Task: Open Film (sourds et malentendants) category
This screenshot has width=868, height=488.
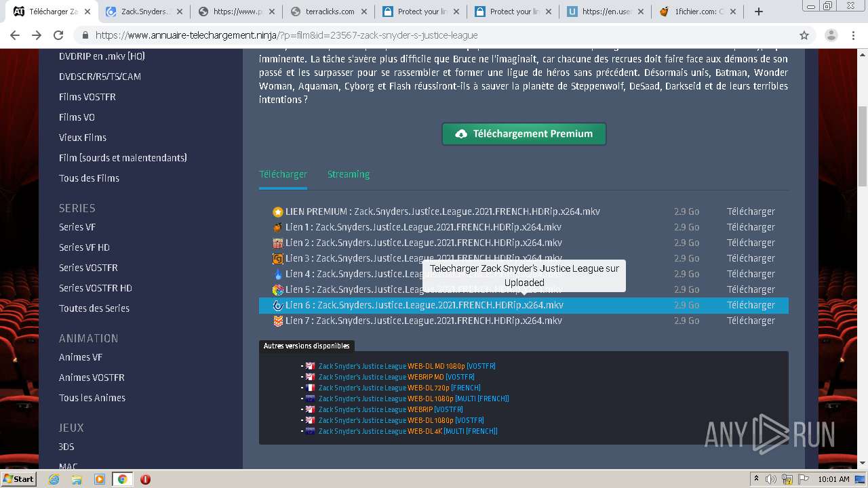Action: (x=123, y=158)
